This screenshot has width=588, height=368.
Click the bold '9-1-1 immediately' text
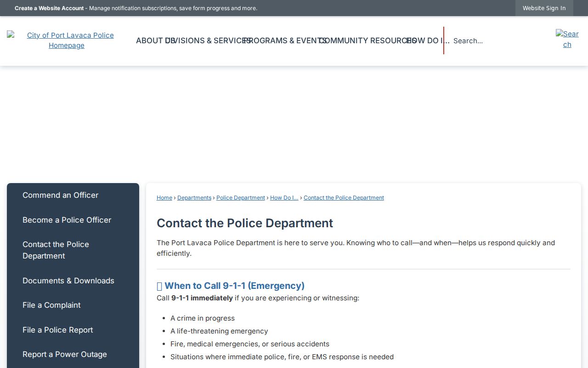click(202, 298)
